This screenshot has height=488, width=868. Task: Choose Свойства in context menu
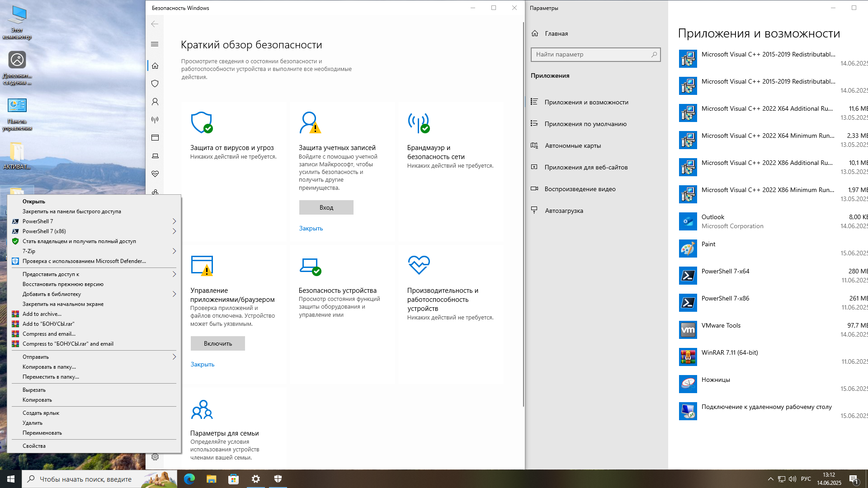(94, 446)
